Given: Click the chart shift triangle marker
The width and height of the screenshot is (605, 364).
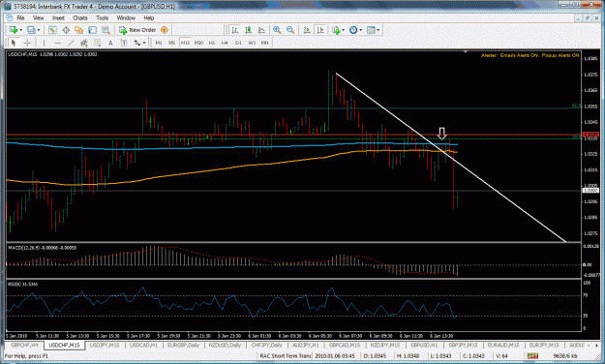Looking at the screenshot, I should point(466,51).
